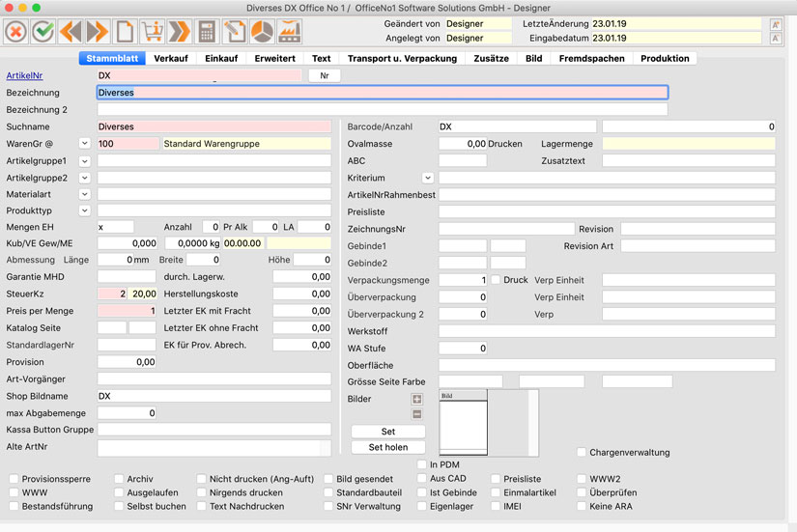Enable the Ausgelaufen checkbox
Image resolution: width=797 pixels, height=532 pixels.
pos(119,492)
